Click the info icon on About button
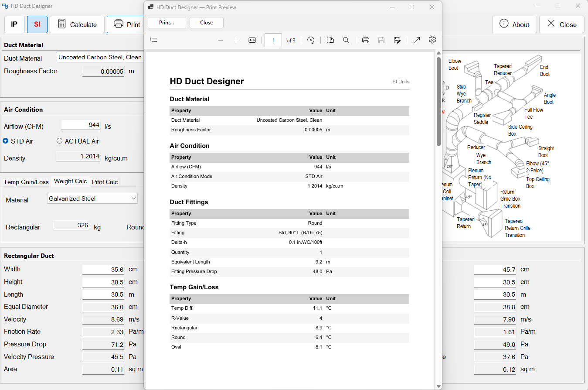This screenshot has height=390, width=588. (504, 24)
